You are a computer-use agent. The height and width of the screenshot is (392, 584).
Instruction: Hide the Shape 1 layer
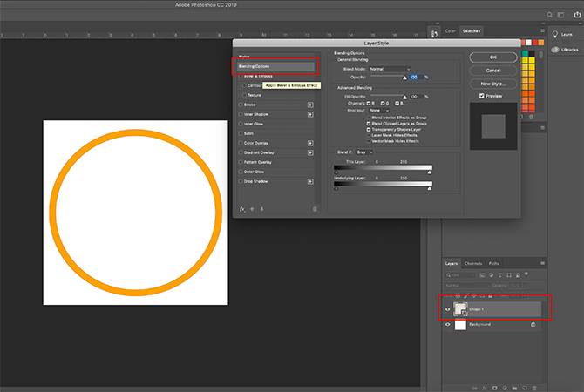tap(448, 309)
